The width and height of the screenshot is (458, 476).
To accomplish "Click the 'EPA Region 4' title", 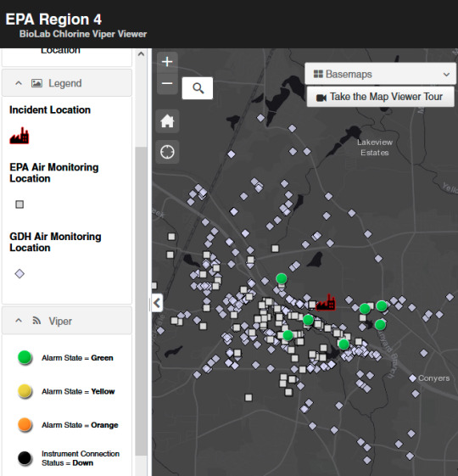I will [x=53, y=20].
